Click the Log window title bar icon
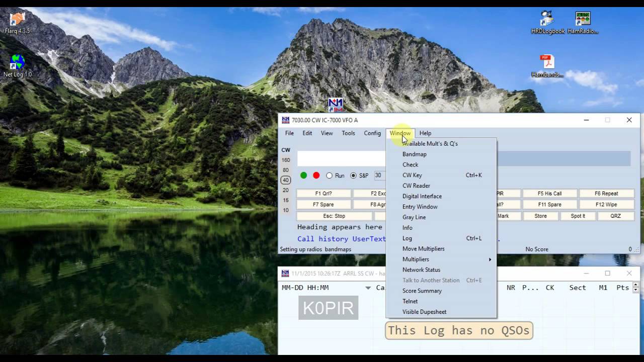This screenshot has width=644, height=362. tap(285, 274)
